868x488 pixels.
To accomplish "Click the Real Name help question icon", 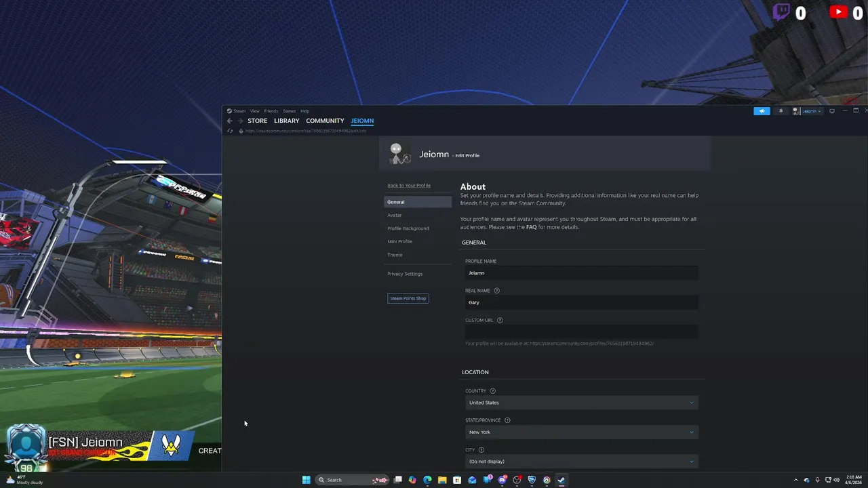I will coord(496,291).
